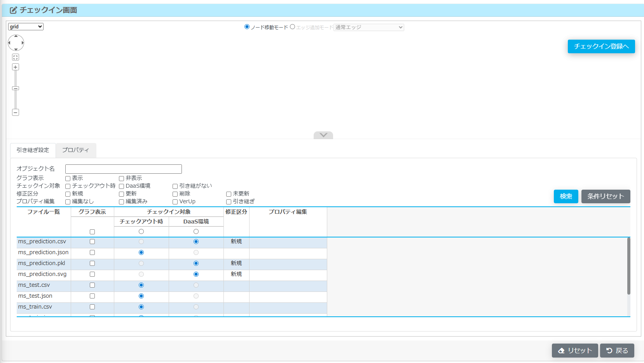644x363 pixels.
Task: Check graph display box for ms_prediction.csv
Action: point(92,242)
